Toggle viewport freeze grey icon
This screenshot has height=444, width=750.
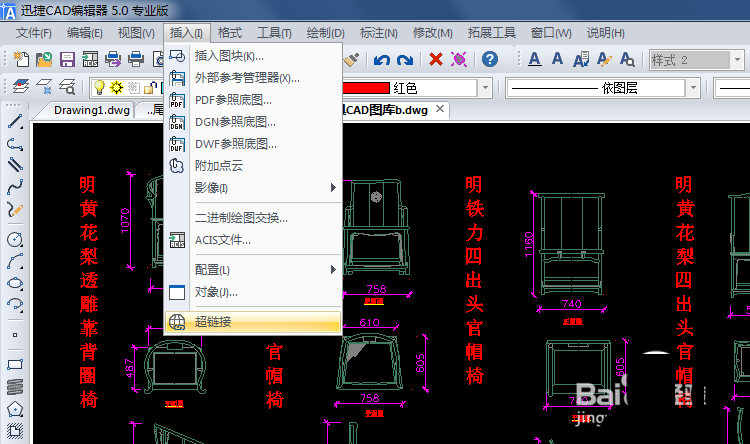coord(133,88)
